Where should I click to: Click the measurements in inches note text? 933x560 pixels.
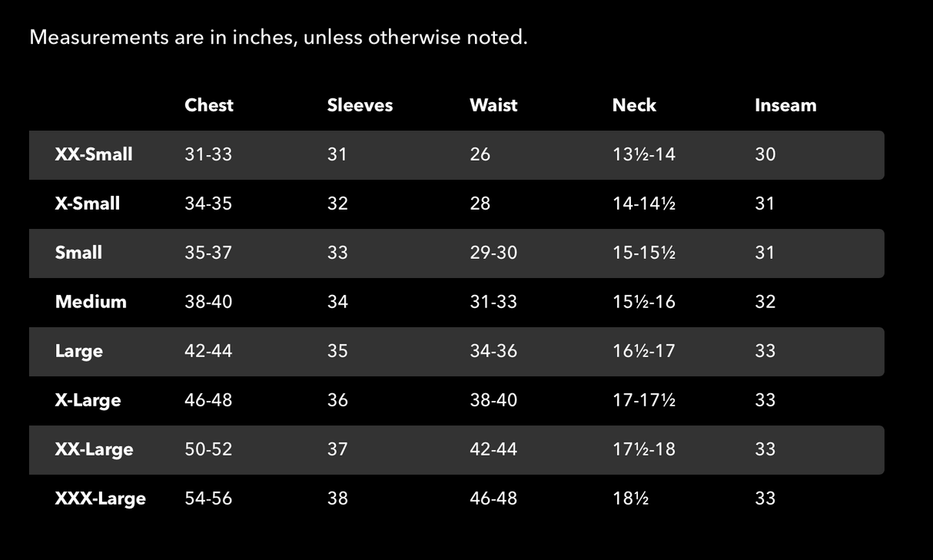[278, 37]
